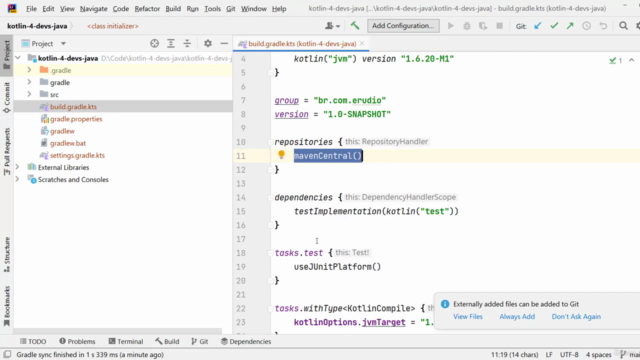Screen dimensions: 640x360
Task: Click the Debug bug icon in toolbar
Action: pos(467,26)
